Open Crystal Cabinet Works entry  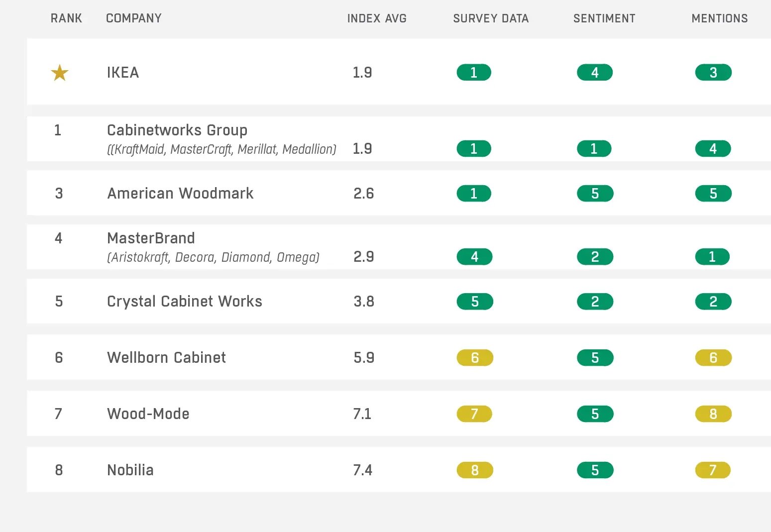click(184, 302)
